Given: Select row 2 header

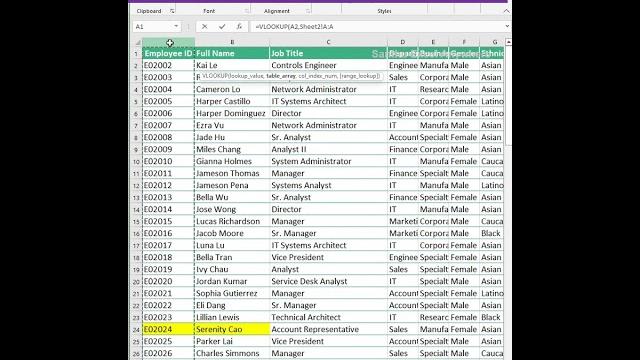Looking at the screenshot, I should point(136,65).
